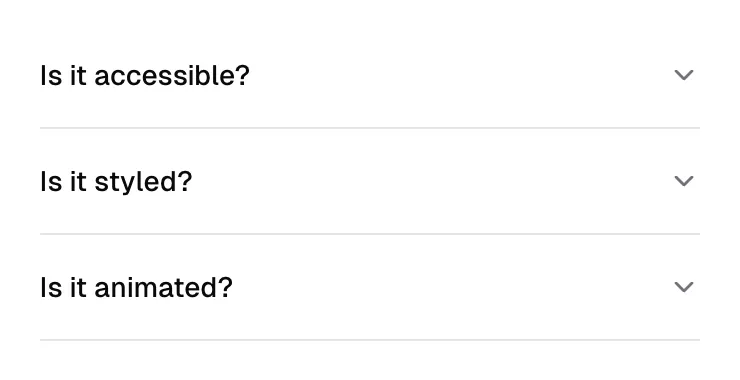Show the answer to "Is it styled?"
Image resolution: width=740 pixels, height=380 pixels.
(370, 181)
